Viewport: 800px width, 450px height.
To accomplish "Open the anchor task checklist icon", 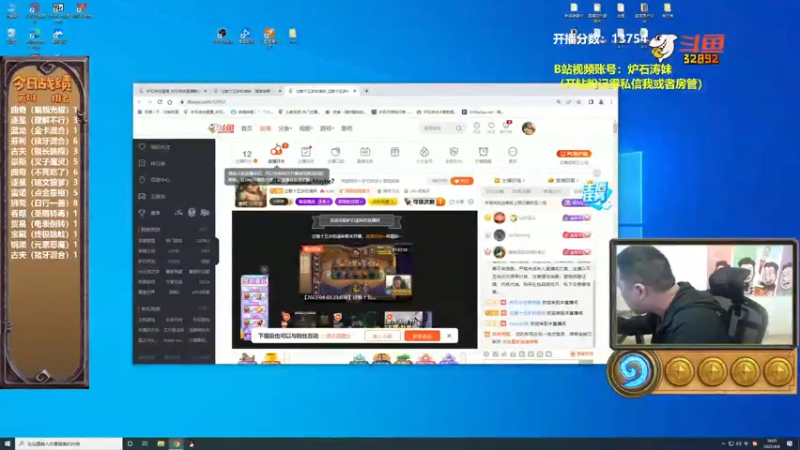I will 306,154.
